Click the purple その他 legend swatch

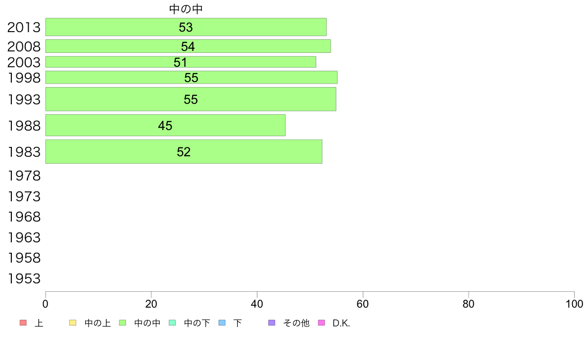pyautogui.click(x=272, y=323)
